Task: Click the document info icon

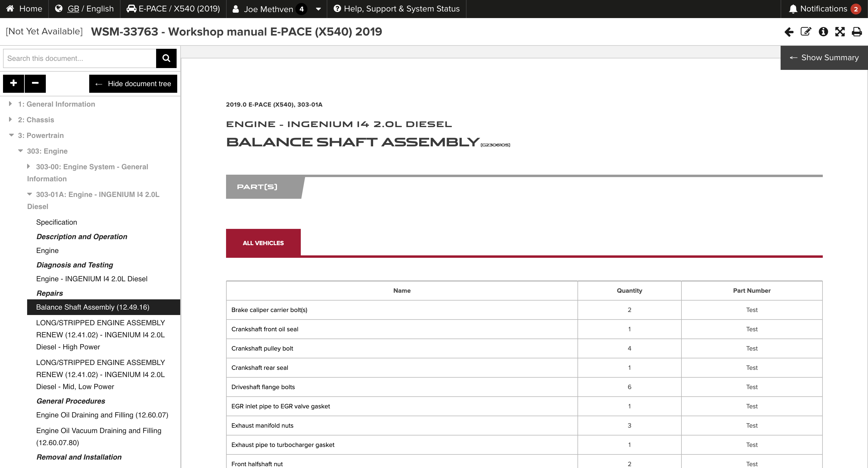Action: coord(823,32)
